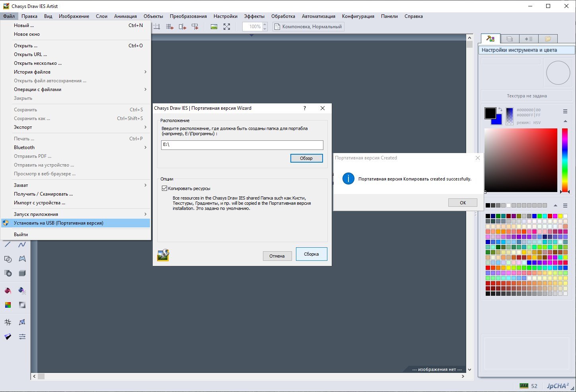Click the wizard logo icon in dialog
Viewport: 576px width, 392px height.
tap(163, 255)
